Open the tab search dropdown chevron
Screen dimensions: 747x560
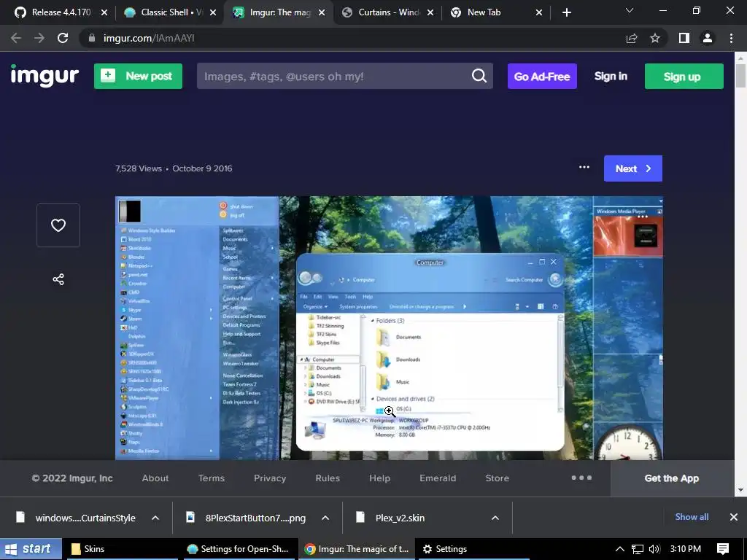pos(630,10)
